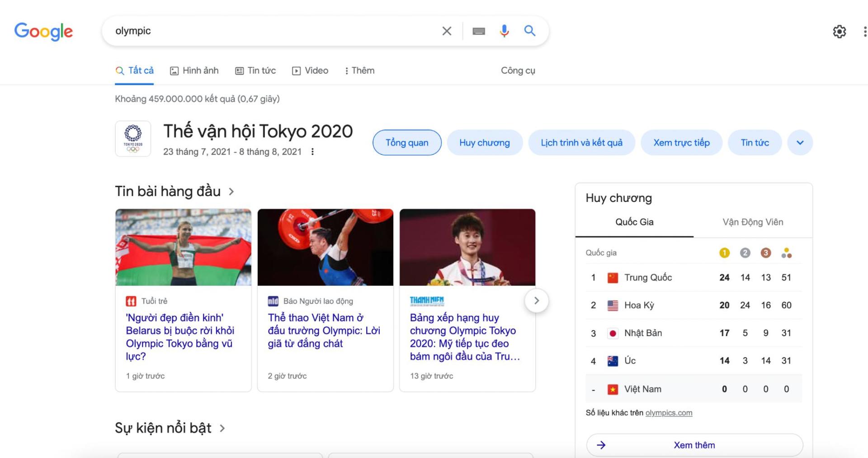Open 'Người đẹp điền kinh' Belarus headline

180,337
